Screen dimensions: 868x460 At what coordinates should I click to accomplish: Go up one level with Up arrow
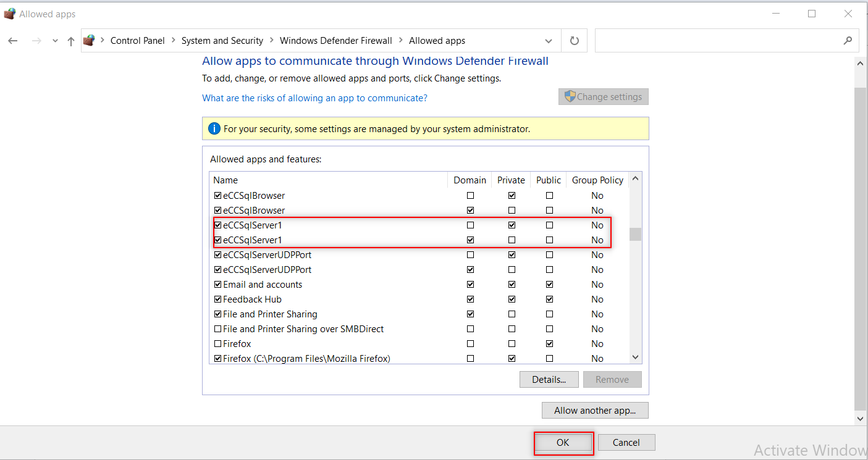pos(71,41)
